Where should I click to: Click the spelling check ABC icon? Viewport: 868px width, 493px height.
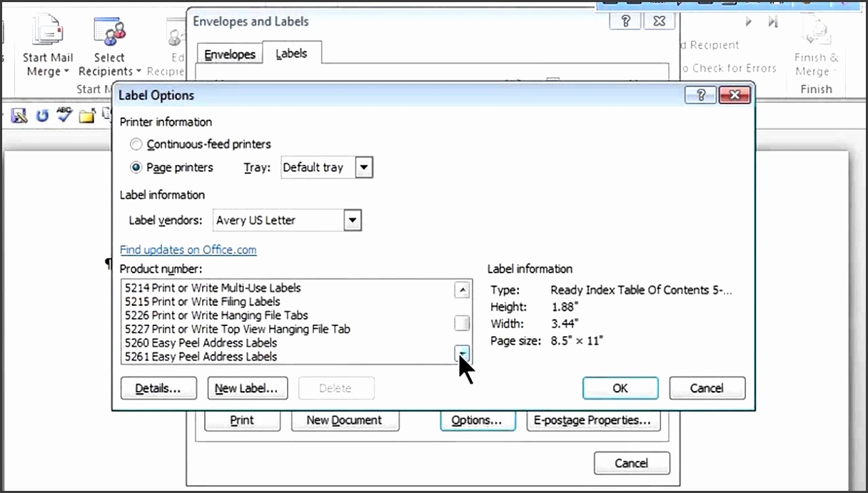pos(65,115)
